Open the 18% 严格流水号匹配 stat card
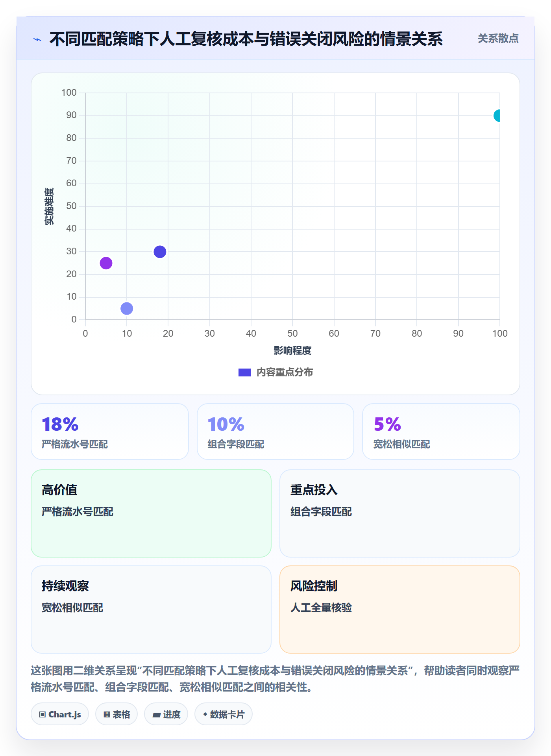551x756 pixels. coord(110,432)
